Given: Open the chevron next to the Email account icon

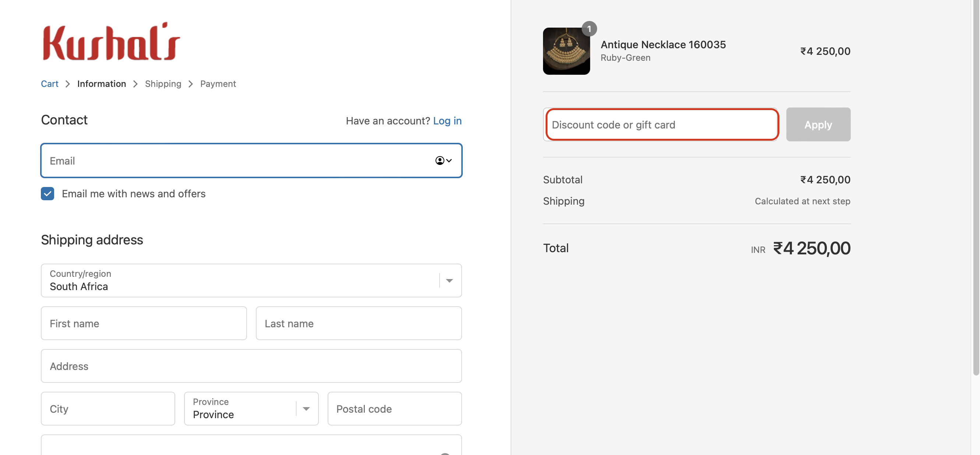Looking at the screenshot, I should click(x=448, y=161).
